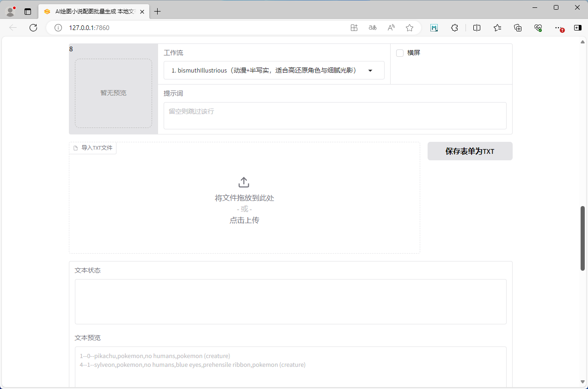Open a new browser tab
Screen dimensions: 588x389
tap(158, 12)
